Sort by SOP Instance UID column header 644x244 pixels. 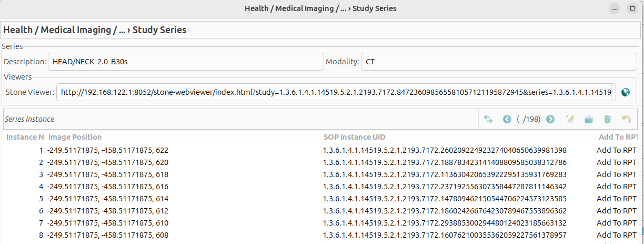(458, 137)
